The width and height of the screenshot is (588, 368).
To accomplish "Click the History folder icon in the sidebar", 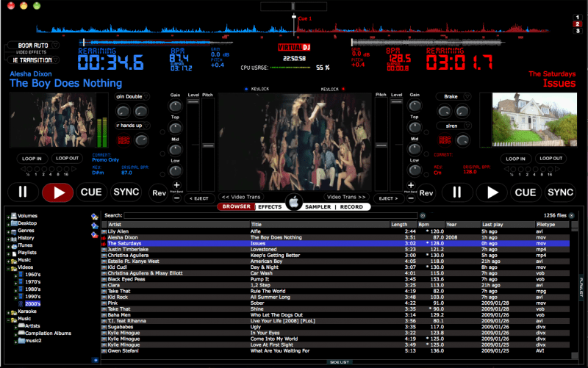I will click(13, 238).
